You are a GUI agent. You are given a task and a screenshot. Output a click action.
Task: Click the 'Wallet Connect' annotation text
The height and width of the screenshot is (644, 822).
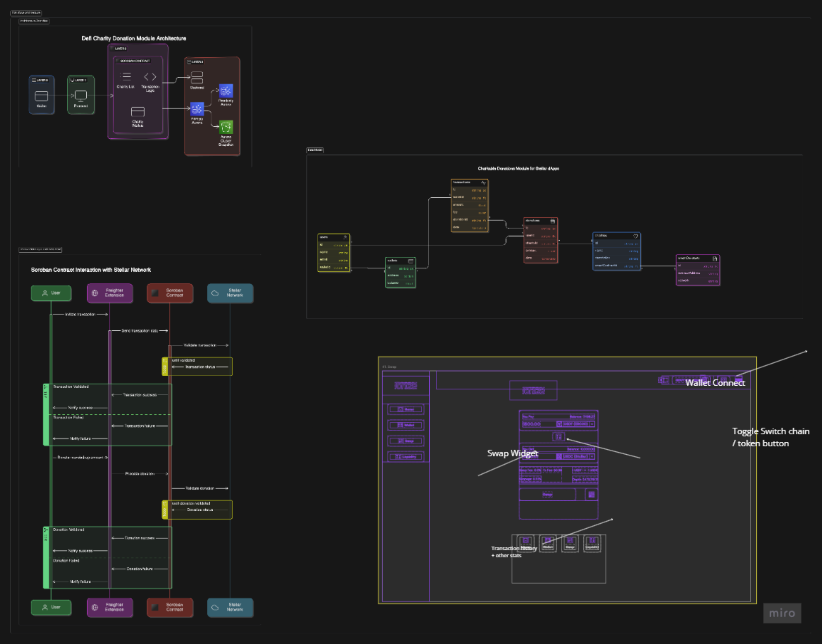point(715,383)
